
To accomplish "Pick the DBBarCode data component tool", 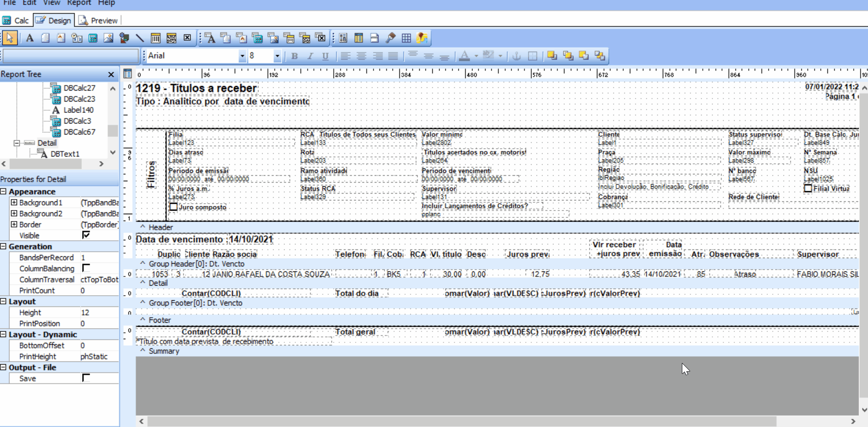I will click(x=289, y=38).
